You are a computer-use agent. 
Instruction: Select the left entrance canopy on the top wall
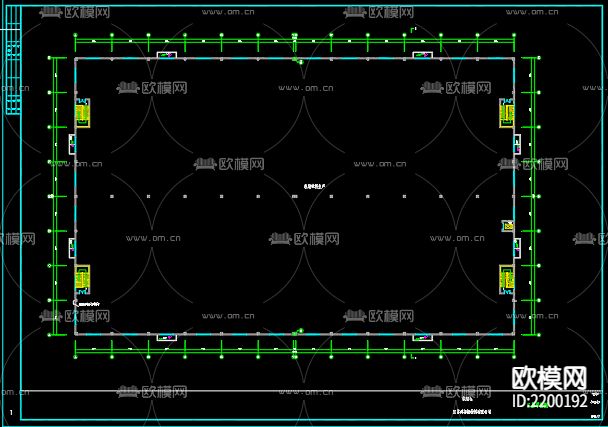click(x=167, y=55)
